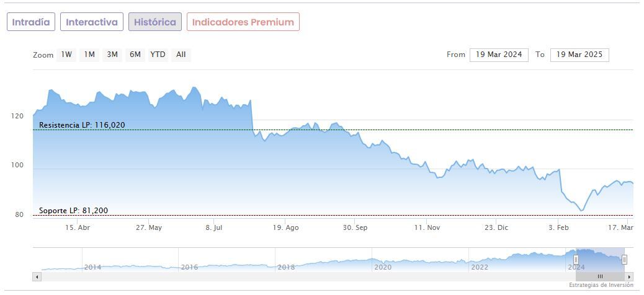Set zoom to 1W
The height and width of the screenshot is (295, 644).
pyautogui.click(x=66, y=55)
